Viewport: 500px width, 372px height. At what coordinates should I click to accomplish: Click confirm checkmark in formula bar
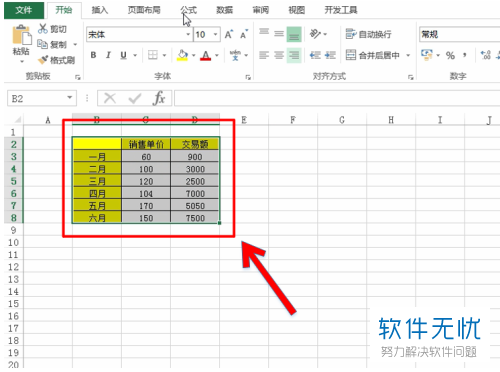[134, 98]
